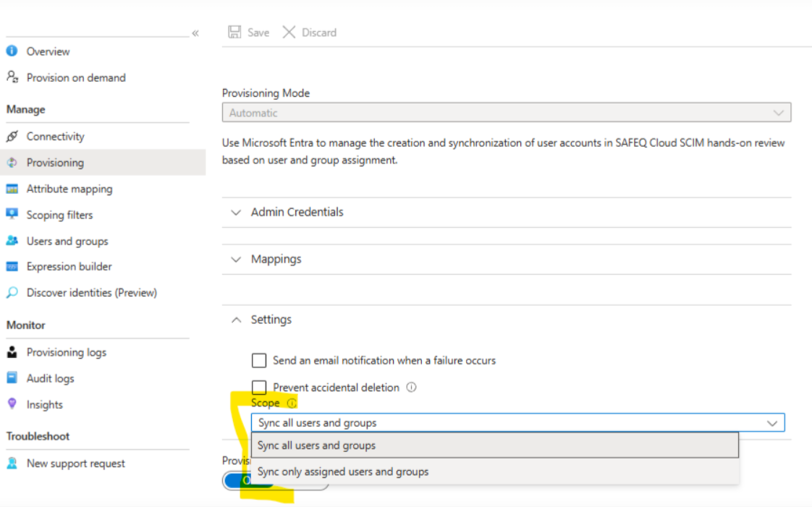Screen dimensions: 812x507
Task: Click the Attribute mapping icon
Action: (x=12, y=189)
